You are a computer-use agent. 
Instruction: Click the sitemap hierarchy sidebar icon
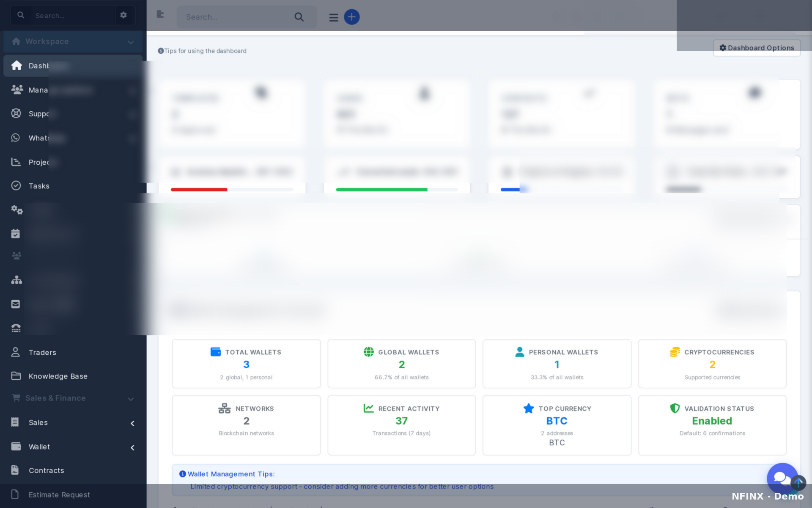coord(16,280)
